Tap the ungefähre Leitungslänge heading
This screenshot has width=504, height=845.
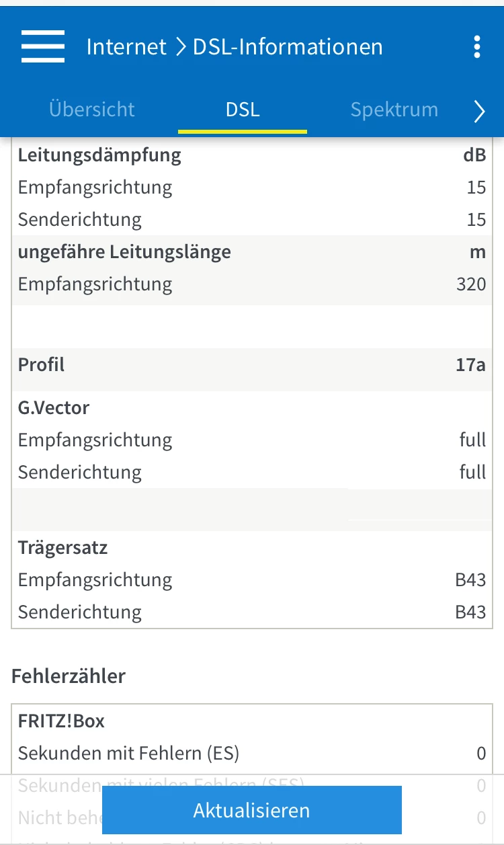point(124,252)
